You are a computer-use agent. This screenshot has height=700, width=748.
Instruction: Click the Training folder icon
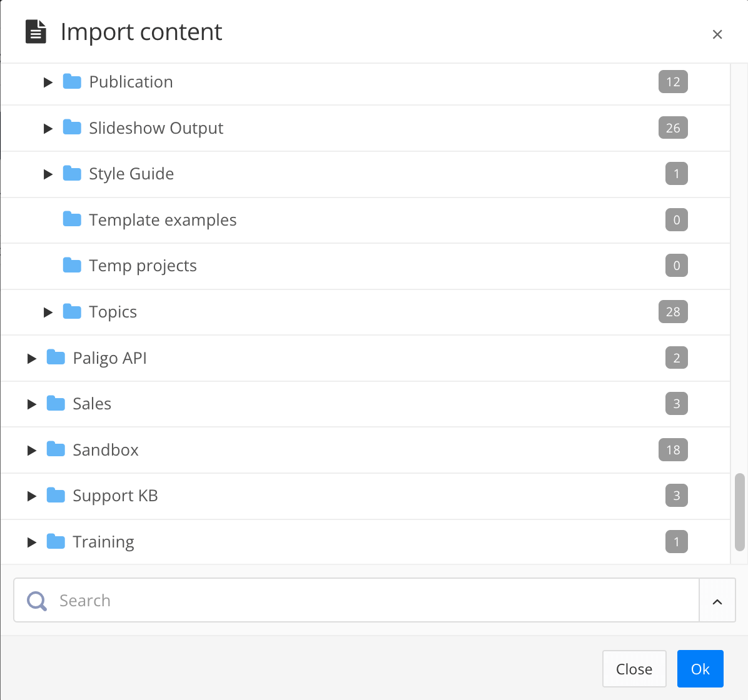tap(56, 541)
